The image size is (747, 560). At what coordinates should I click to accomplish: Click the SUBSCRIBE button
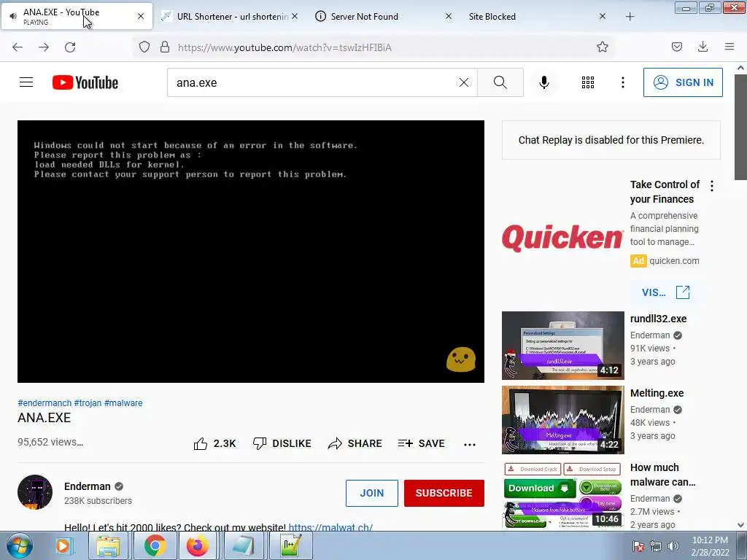pos(444,493)
